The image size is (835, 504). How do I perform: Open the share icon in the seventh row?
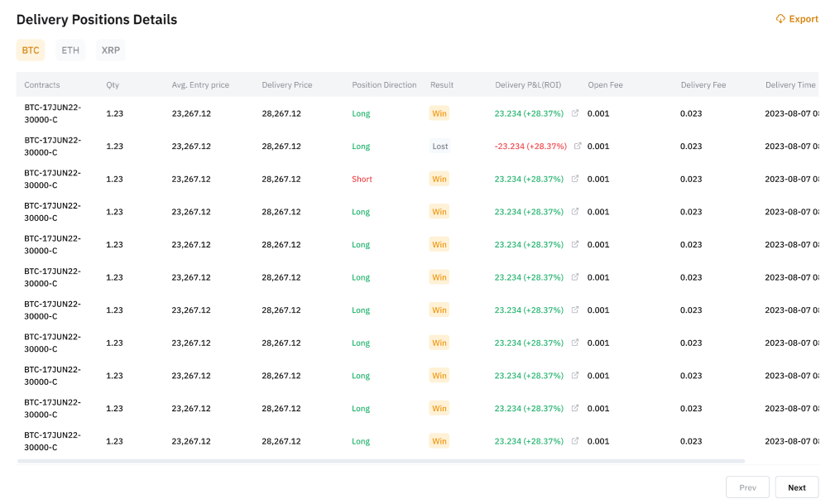(x=575, y=310)
